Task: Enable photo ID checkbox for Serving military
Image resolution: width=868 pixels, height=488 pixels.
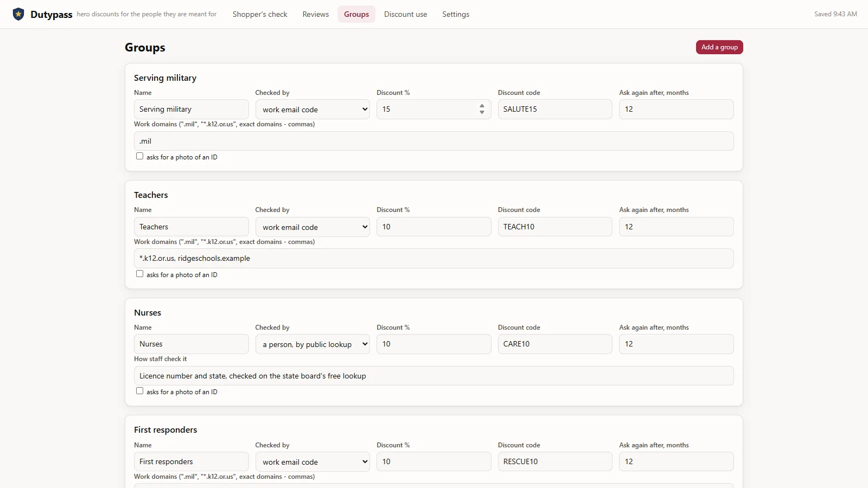Action: (139, 156)
